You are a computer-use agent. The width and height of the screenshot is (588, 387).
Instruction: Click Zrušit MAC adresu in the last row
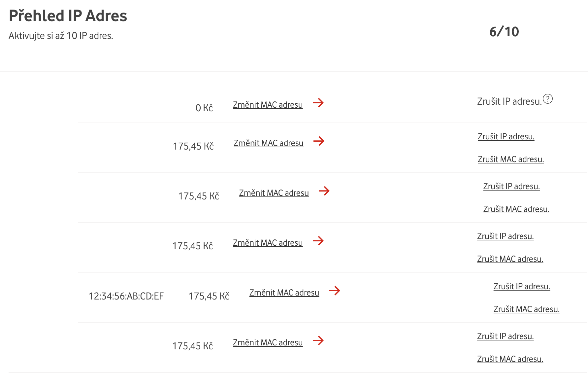coord(510,359)
